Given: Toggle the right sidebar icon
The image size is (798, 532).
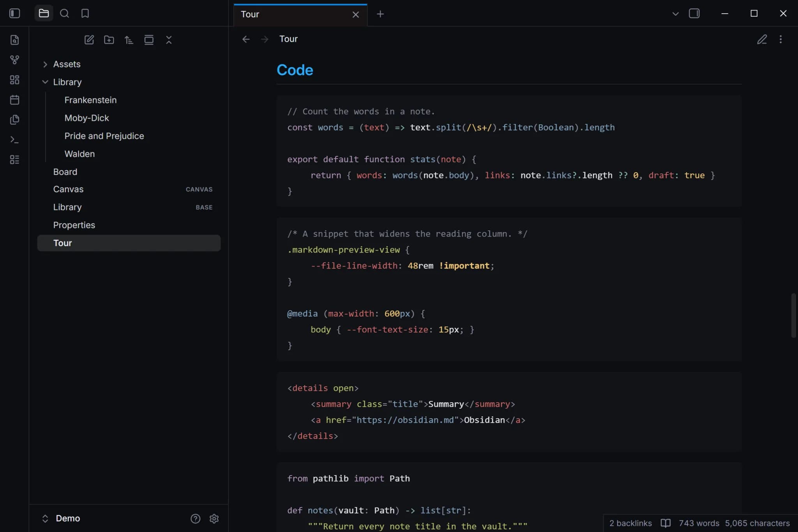Looking at the screenshot, I should click(694, 13).
